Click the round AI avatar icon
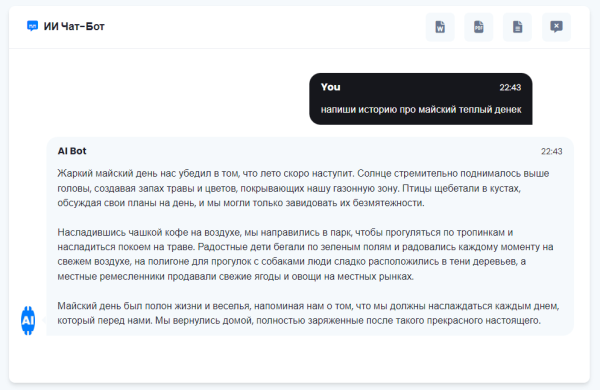This screenshot has height=390, width=600. pyautogui.click(x=28, y=320)
